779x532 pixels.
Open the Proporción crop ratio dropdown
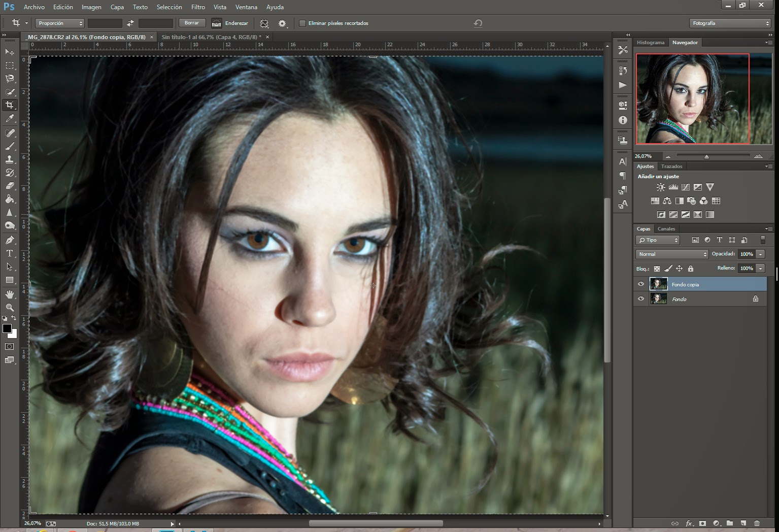pos(60,23)
